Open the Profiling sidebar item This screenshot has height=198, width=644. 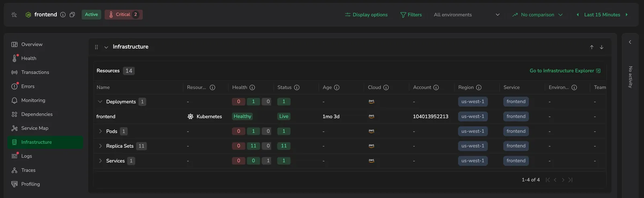pyautogui.click(x=45, y=184)
